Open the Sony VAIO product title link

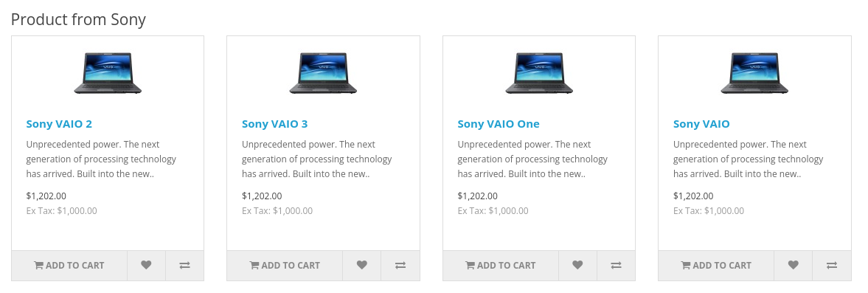point(701,124)
